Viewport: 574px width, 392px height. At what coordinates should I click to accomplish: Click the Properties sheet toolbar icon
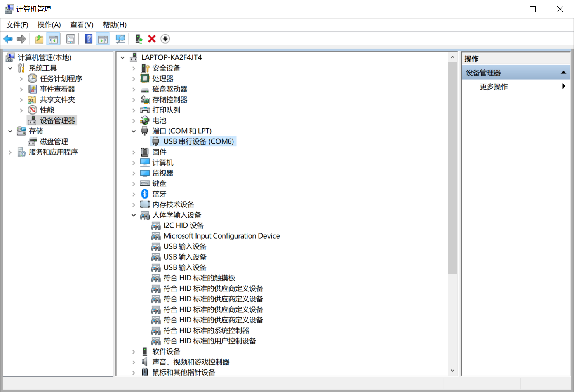point(70,39)
